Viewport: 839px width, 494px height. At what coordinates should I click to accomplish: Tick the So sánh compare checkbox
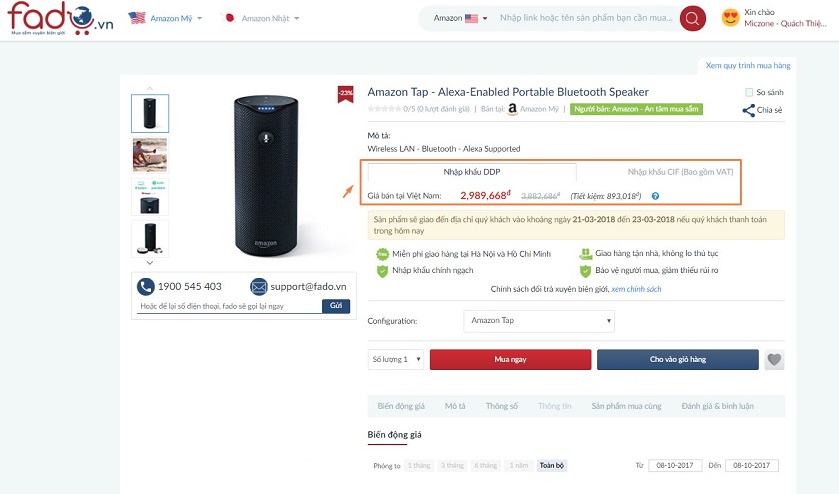pos(749,93)
